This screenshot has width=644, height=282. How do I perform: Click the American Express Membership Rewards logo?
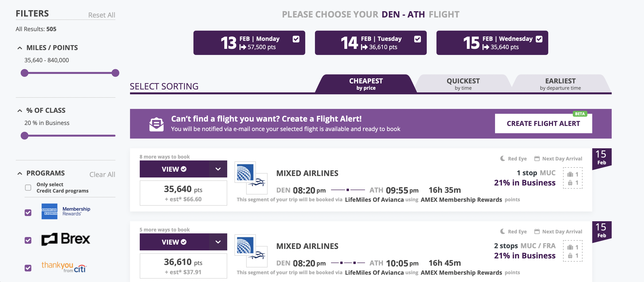[x=66, y=211]
